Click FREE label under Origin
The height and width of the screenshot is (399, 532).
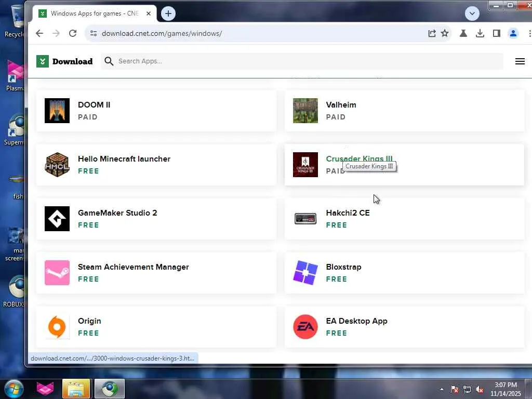click(88, 333)
